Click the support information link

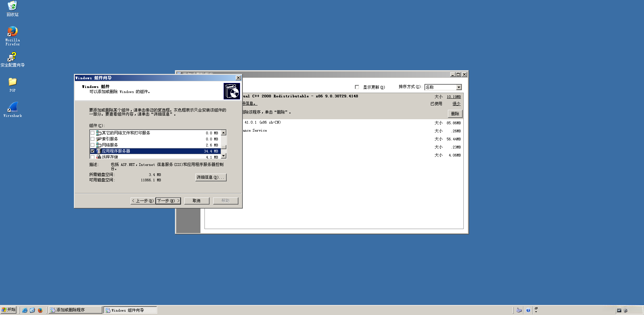[x=249, y=103]
